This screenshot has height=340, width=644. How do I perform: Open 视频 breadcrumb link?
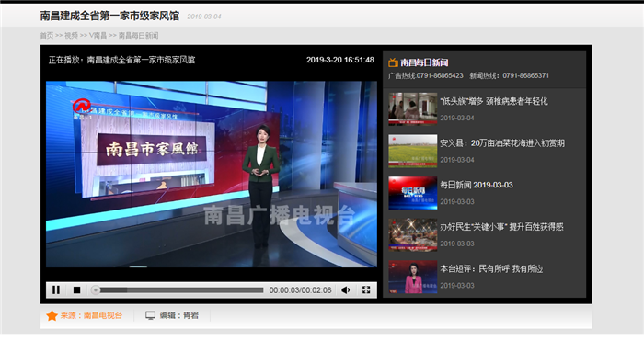point(71,35)
